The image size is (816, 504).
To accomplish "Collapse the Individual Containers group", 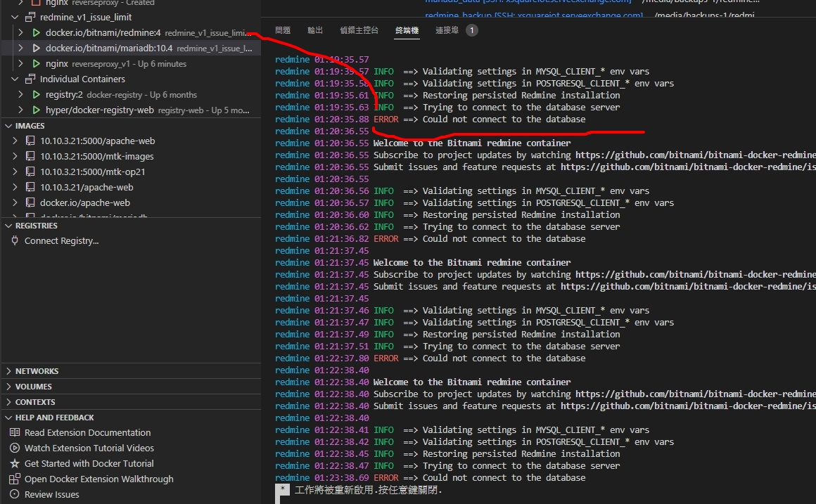I will (x=15, y=79).
